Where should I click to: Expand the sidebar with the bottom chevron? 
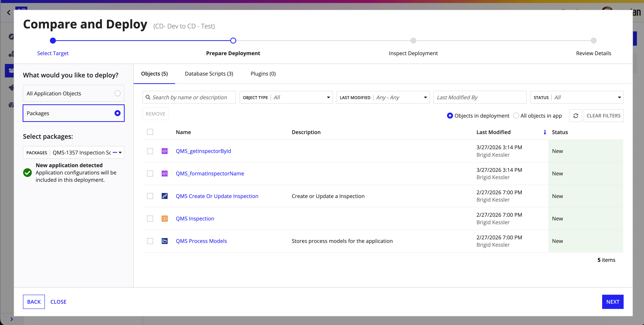tap(12, 319)
